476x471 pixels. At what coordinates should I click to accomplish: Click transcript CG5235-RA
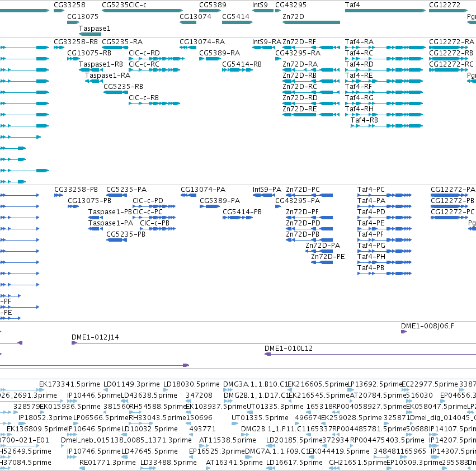click(x=122, y=41)
